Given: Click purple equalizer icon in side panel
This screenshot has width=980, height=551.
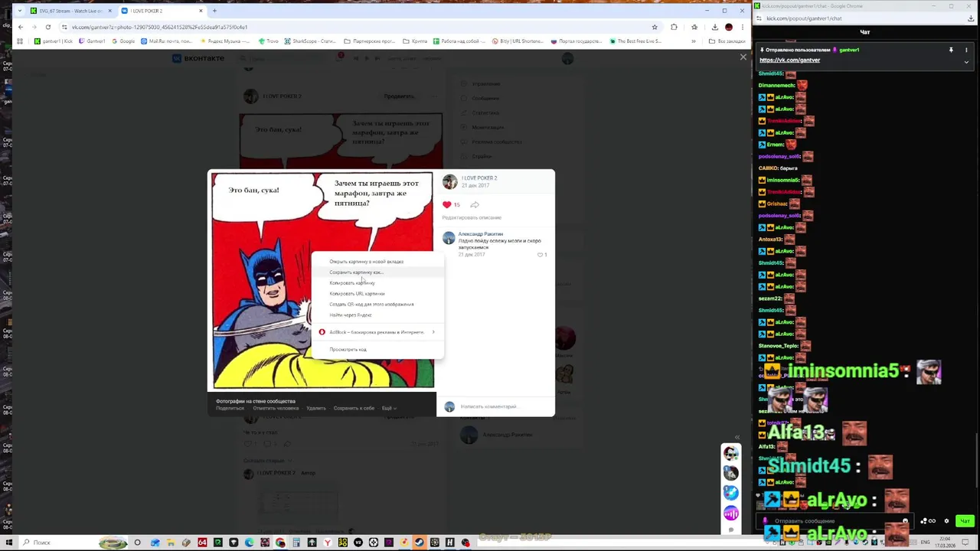Looking at the screenshot, I should (x=731, y=513).
